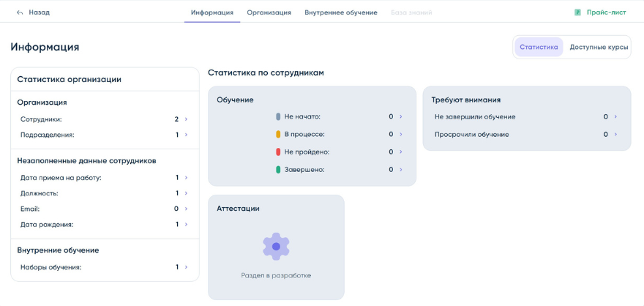Click the Email missing data row
The width and height of the screenshot is (644, 306).
point(104,209)
